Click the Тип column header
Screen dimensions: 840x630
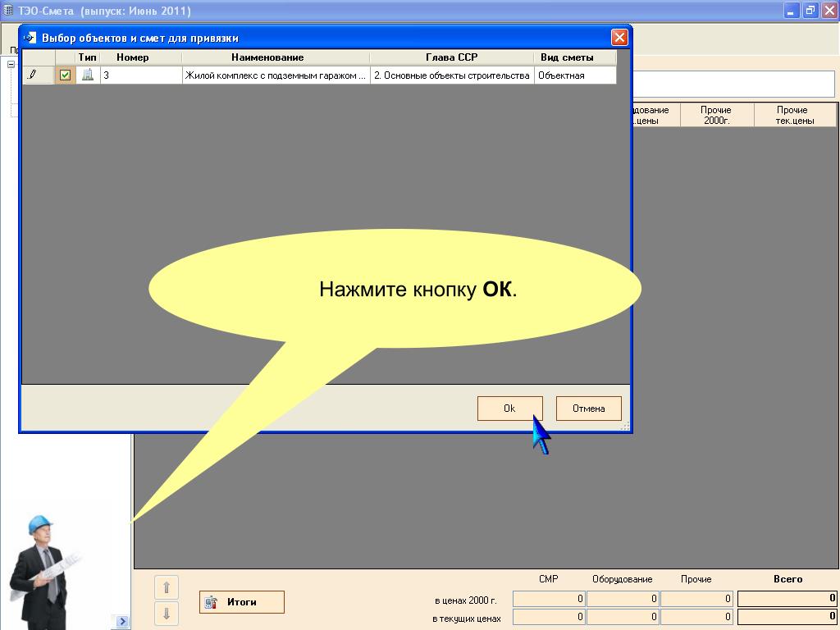point(87,57)
